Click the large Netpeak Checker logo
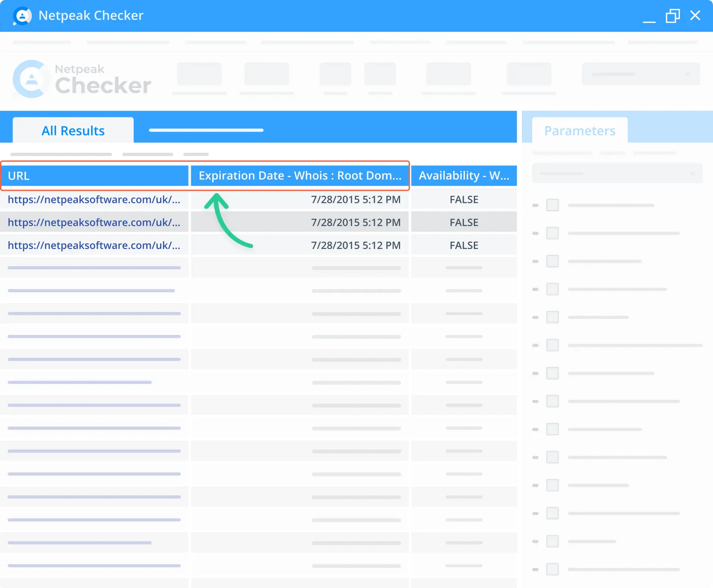Viewport: 713px width, 588px height. coord(82,79)
